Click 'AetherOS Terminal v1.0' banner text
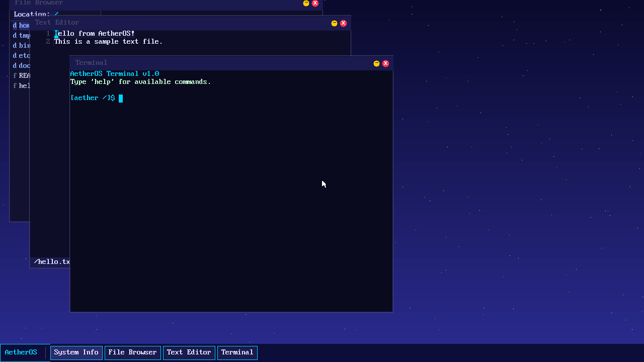 [x=115, y=74]
